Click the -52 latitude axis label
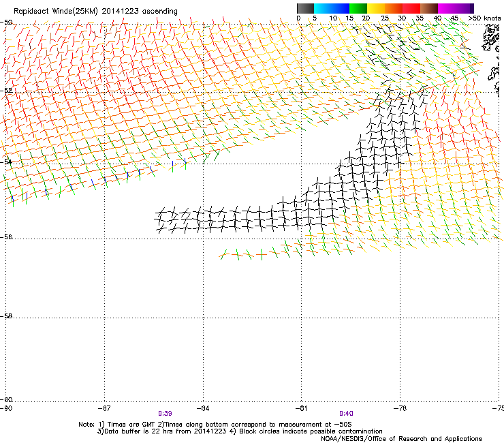This screenshot has height=443, width=504. 6,91
